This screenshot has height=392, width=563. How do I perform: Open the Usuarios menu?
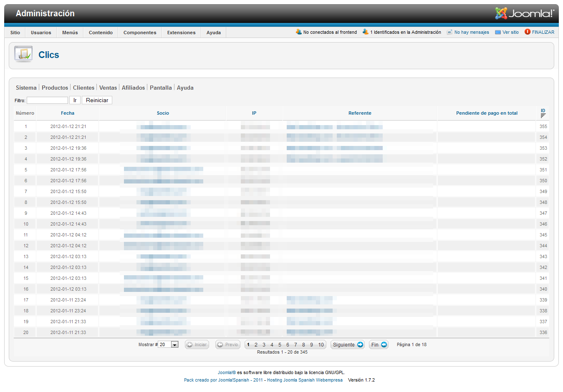[x=41, y=33]
